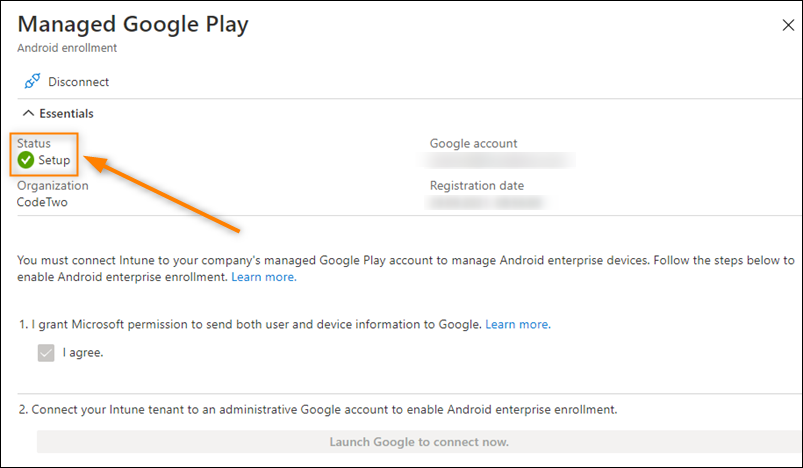Open Learn more link about enrollment
Screen dimensions: 803x468
(264, 277)
